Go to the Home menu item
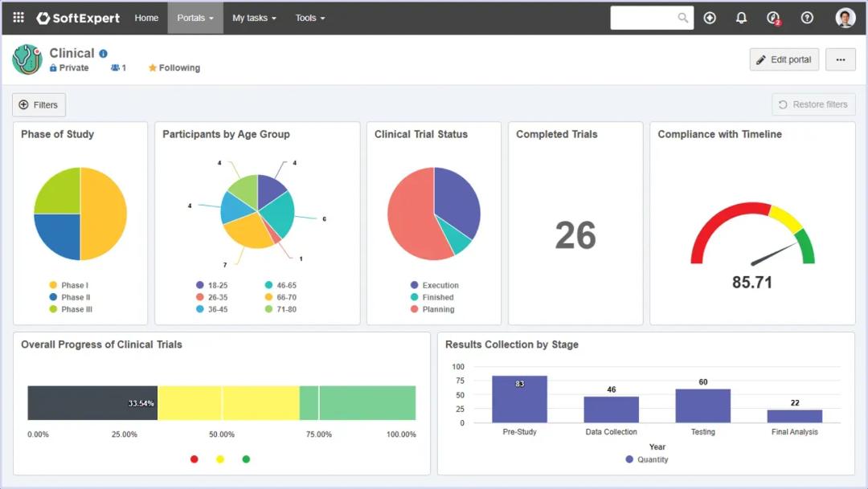Viewport: 868px width, 489px height. tap(146, 18)
